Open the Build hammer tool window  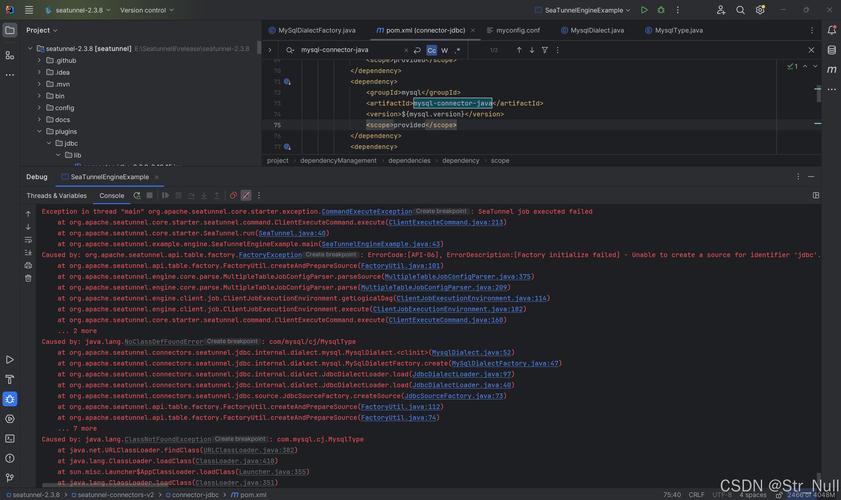coord(10,379)
